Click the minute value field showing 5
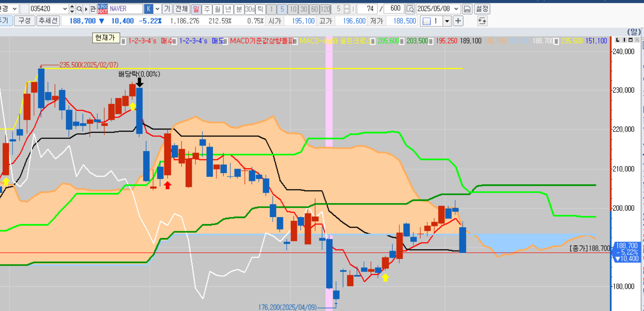Screen dimensions: 644x311 pyautogui.click(x=338, y=9)
